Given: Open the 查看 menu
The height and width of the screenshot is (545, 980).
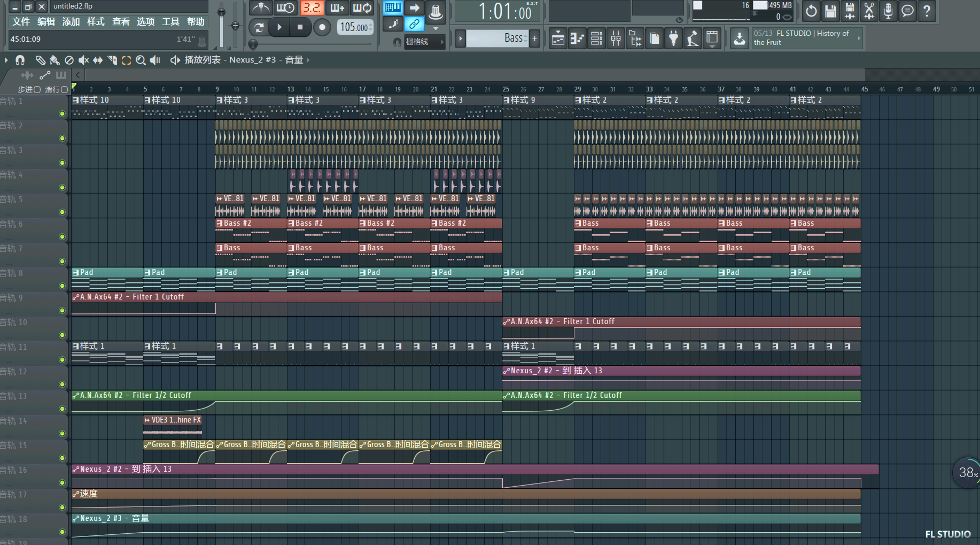Looking at the screenshot, I should click(121, 21).
